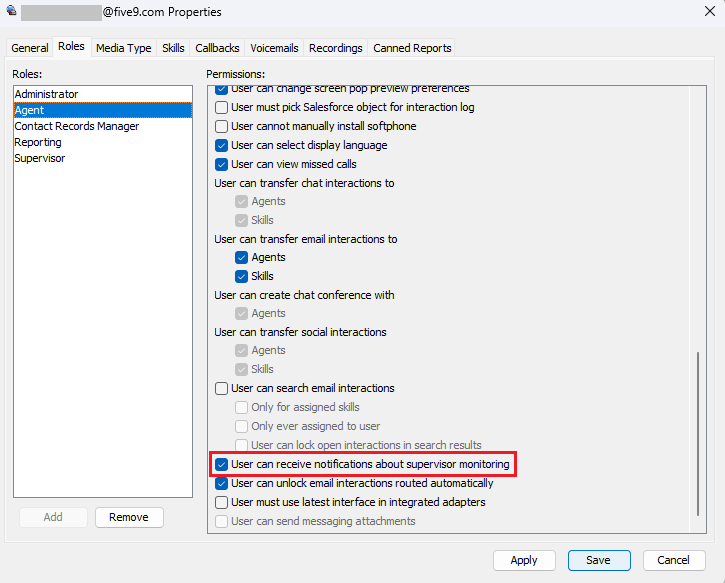Uncheck User can select display language
The image size is (725, 583).
221,145
